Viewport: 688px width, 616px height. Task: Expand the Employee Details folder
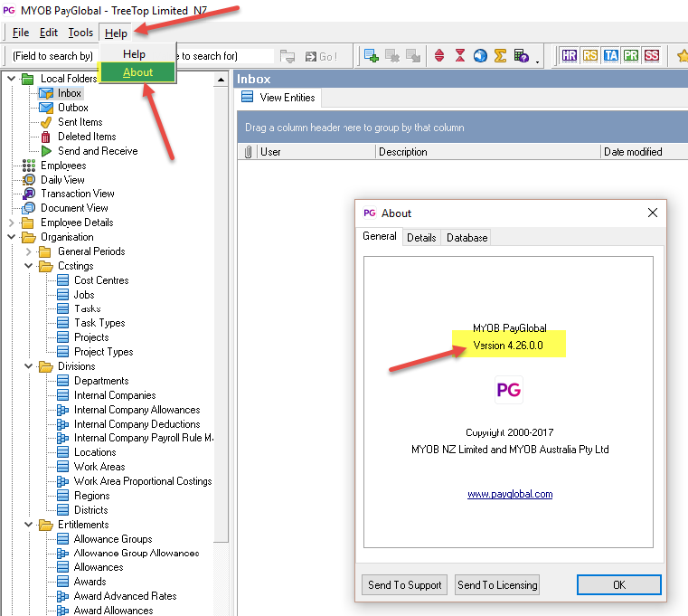[12, 223]
